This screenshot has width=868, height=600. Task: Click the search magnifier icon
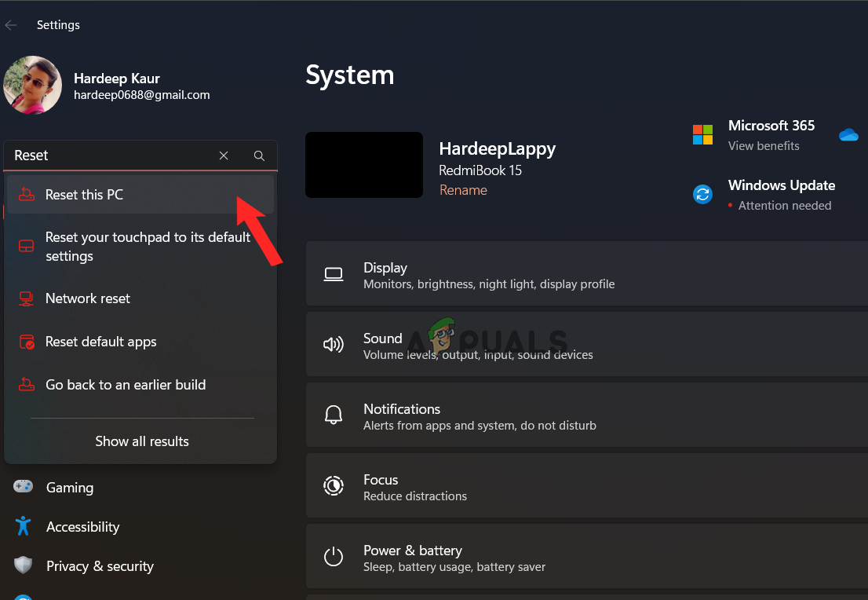pos(259,155)
